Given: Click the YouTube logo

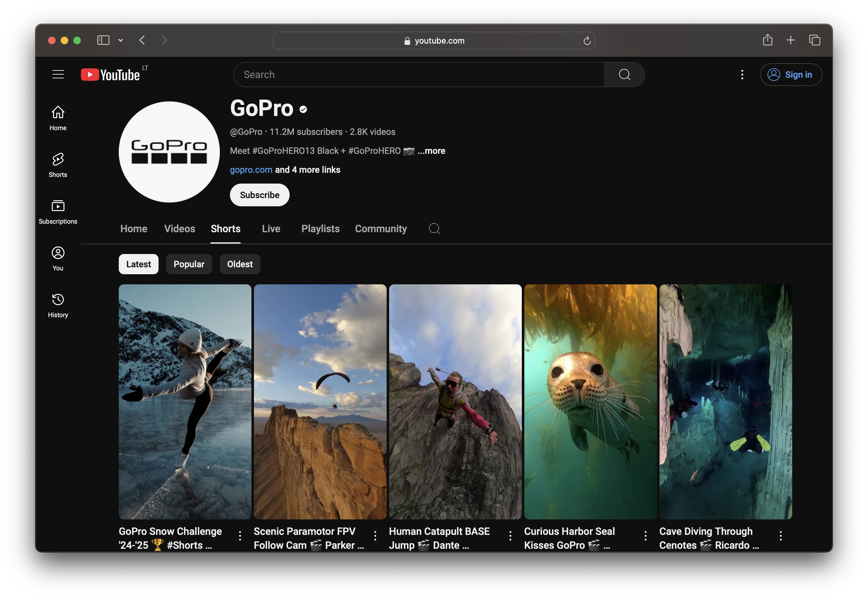Looking at the screenshot, I should (110, 75).
